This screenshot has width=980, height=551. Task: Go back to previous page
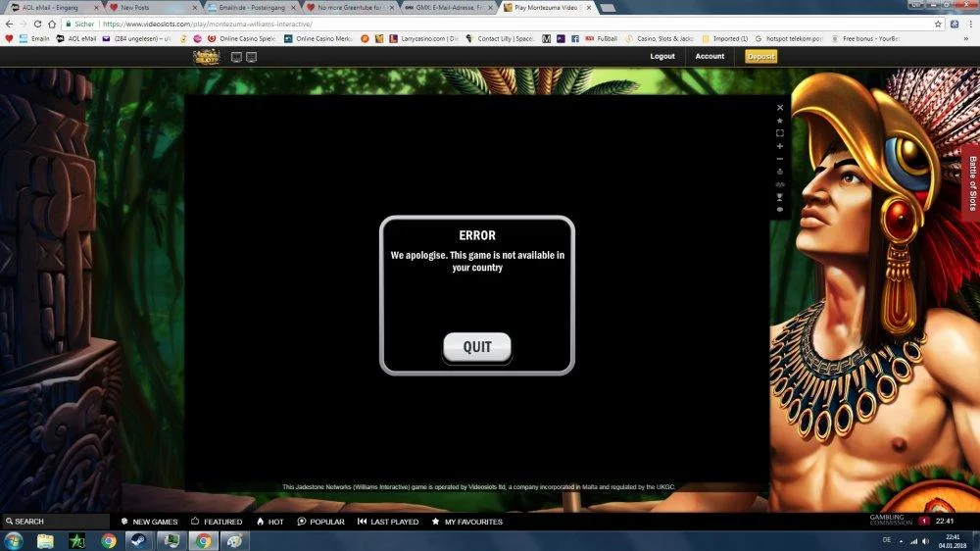[9, 24]
